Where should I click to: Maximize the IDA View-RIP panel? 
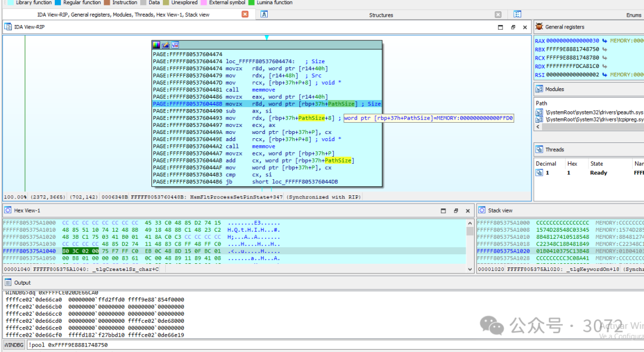[500, 27]
